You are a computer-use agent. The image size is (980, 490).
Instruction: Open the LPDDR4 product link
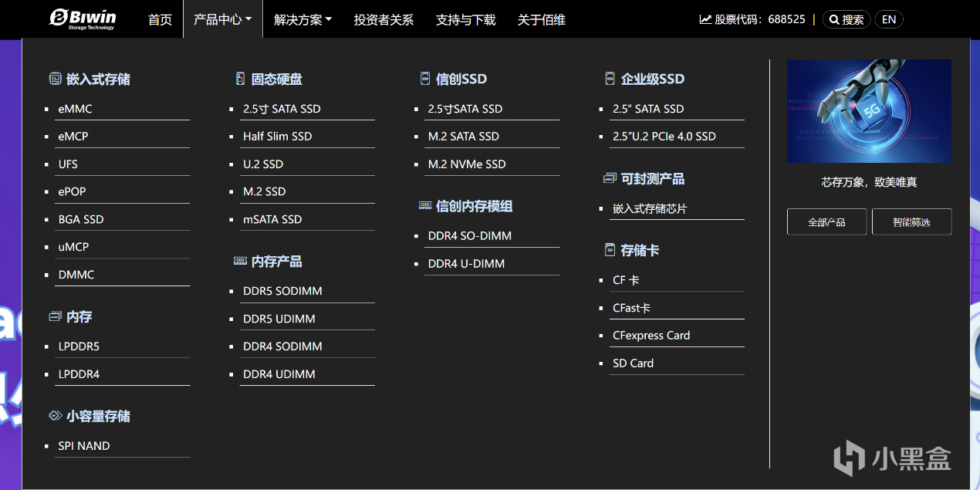[x=79, y=374]
